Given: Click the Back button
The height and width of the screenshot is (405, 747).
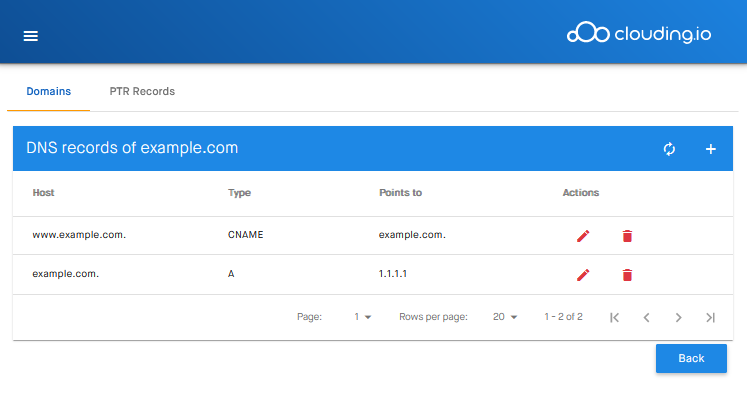Looking at the screenshot, I should (x=691, y=358).
